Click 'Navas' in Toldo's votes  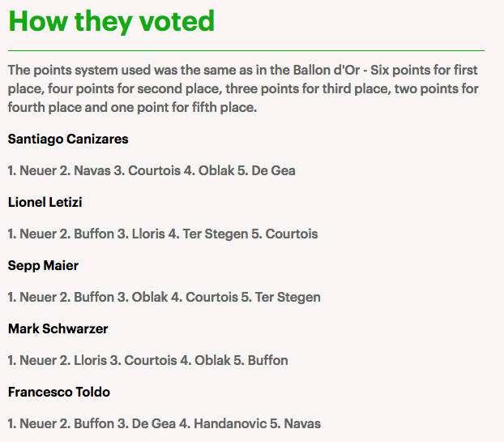click(x=301, y=423)
